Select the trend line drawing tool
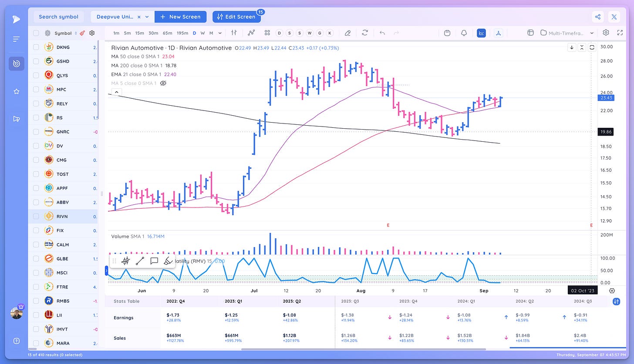The image size is (634, 364). [x=140, y=261]
